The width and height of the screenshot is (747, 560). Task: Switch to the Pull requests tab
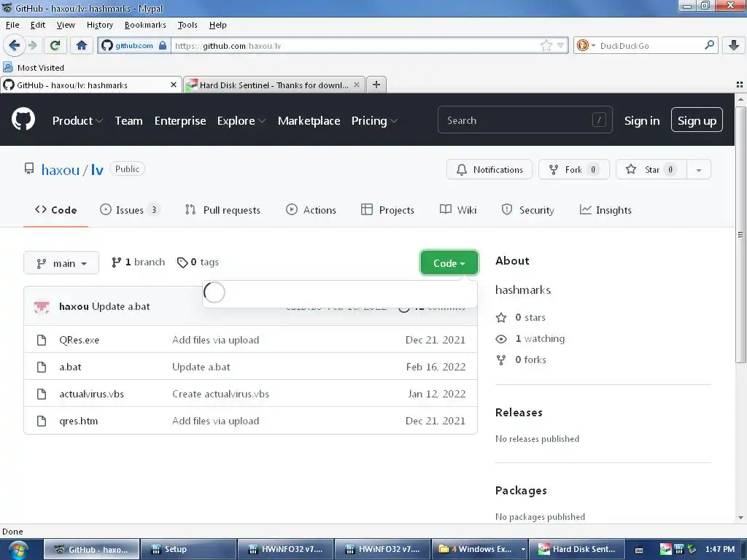pyautogui.click(x=222, y=210)
